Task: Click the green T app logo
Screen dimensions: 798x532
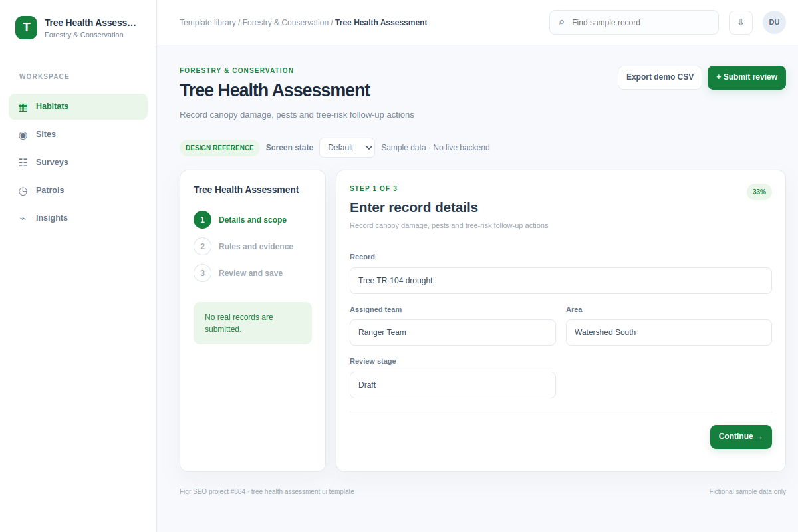Action: [27, 27]
